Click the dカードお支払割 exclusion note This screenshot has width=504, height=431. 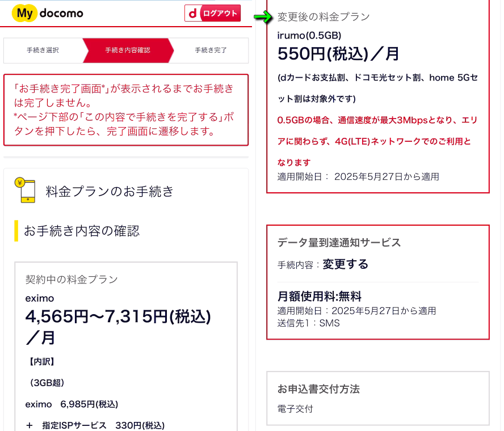[377, 88]
